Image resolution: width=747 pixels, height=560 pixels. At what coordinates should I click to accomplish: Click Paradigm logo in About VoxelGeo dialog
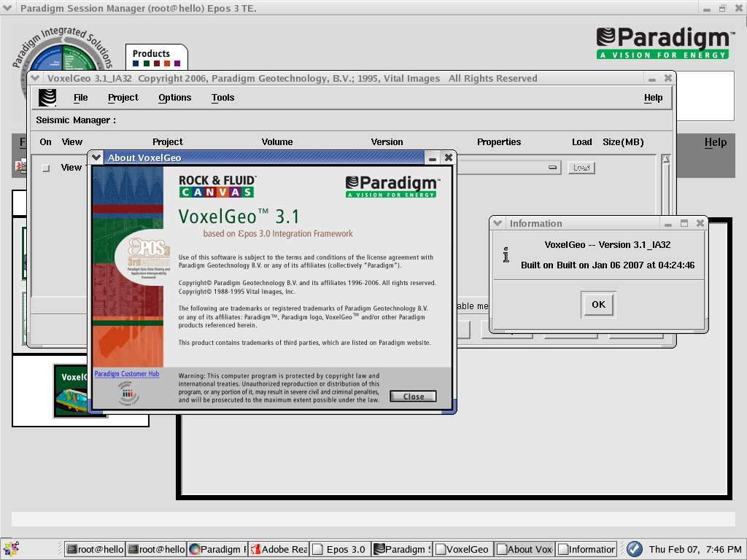pyautogui.click(x=392, y=186)
